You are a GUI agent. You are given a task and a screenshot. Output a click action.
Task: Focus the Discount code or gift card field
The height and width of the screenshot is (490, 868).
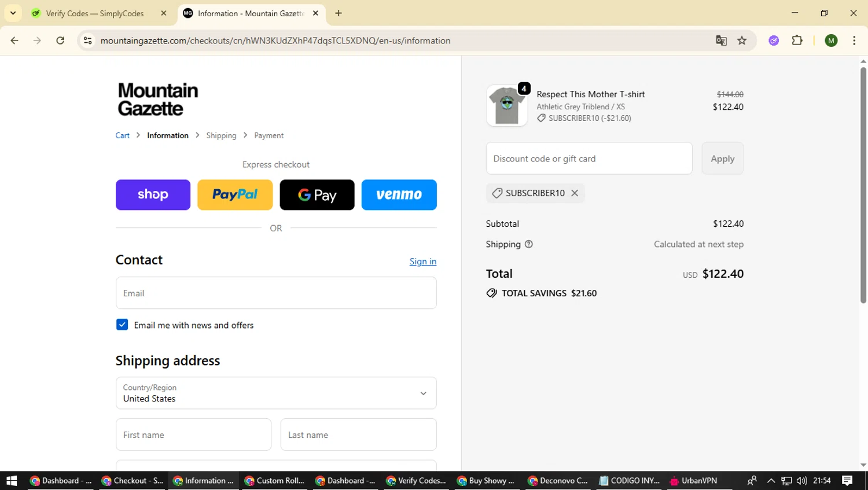click(589, 159)
